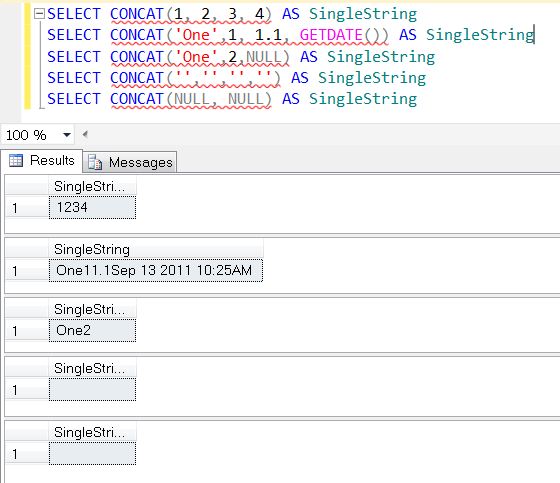Select the cell 'One11.1Sep 13 2011 10:25AM'
560x483 pixels.
[156, 270]
